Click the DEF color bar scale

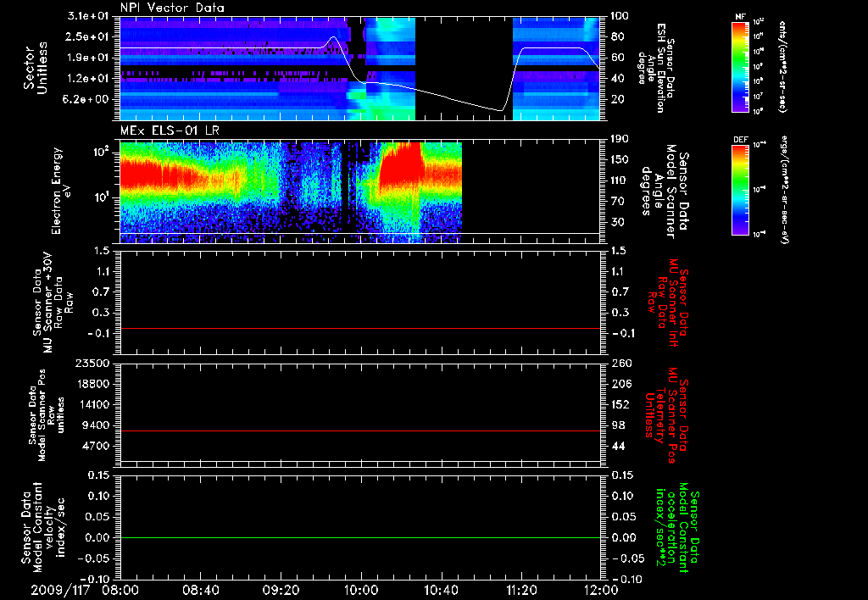tap(740, 190)
